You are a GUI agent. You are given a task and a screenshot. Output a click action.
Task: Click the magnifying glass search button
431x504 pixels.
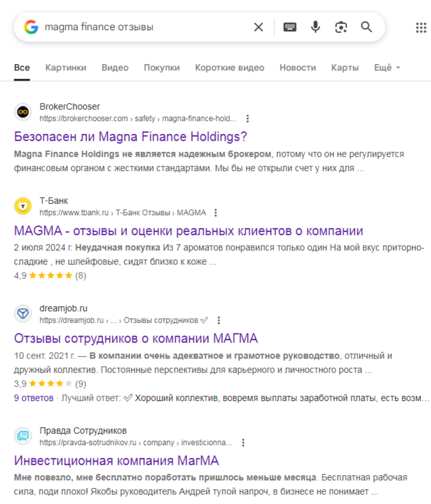[x=366, y=27]
